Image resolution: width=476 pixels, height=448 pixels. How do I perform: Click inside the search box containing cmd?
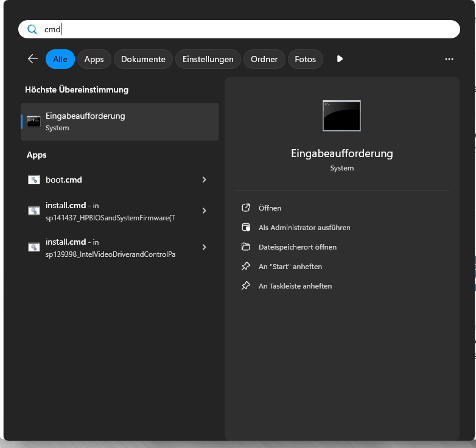click(x=243, y=29)
